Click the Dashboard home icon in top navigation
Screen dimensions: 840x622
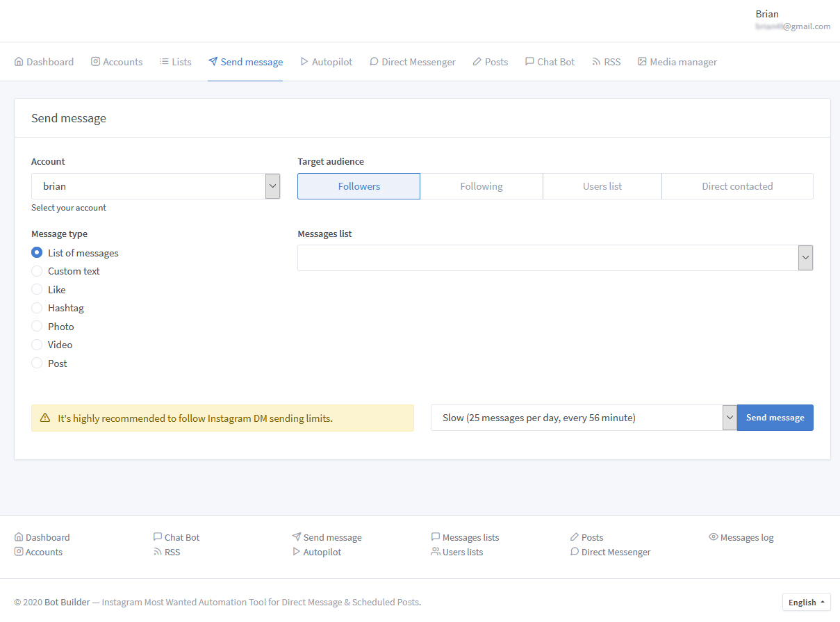coord(19,62)
